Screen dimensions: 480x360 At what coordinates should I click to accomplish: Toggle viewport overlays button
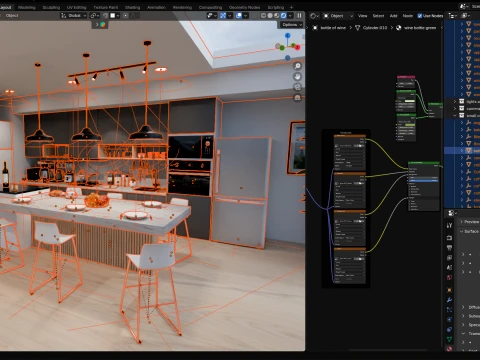pos(239,16)
